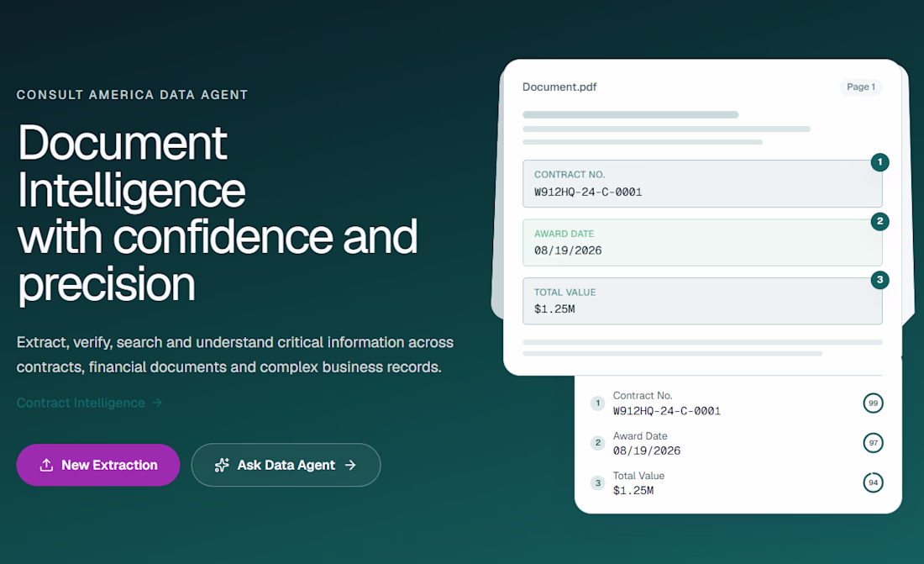Click the 'Extract, verify, search' description paragraph
924x564 pixels.
[x=235, y=355]
